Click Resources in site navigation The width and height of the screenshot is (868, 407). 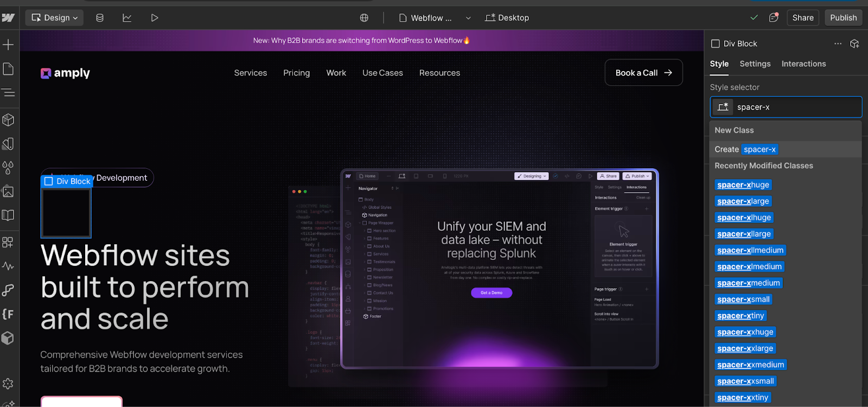[x=439, y=73]
